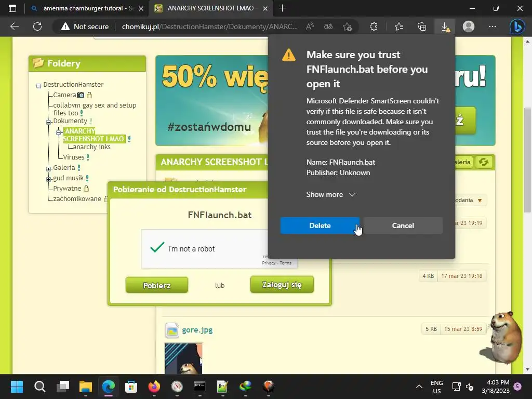
Task: Open the zachomikowane folder
Action: coord(77,198)
